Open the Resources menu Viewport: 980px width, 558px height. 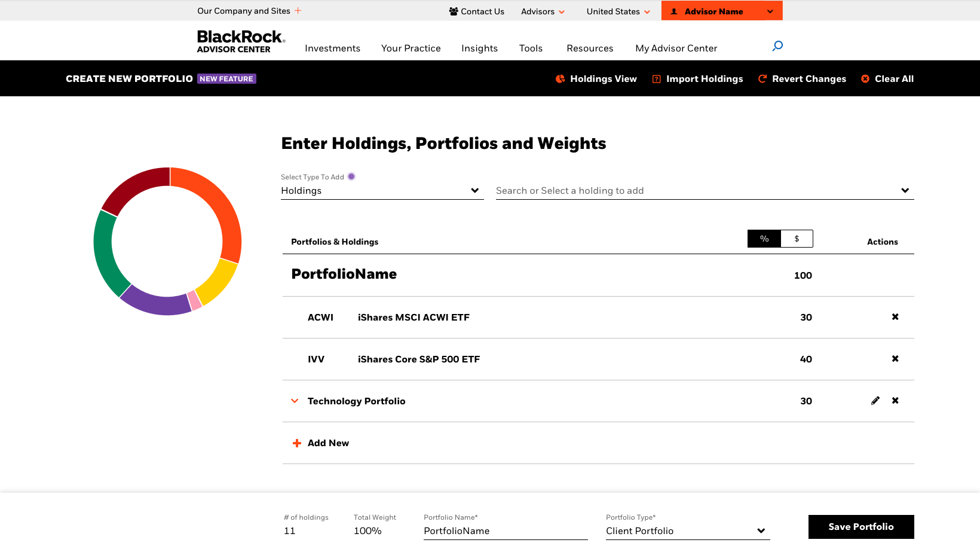click(x=590, y=48)
